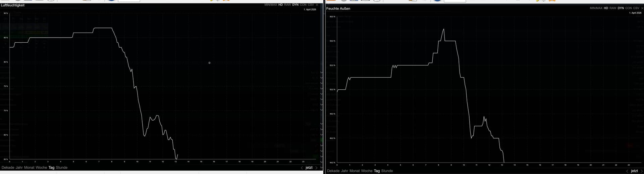Switch Luftfeuchtigkeit chart to Woche view
Screen dimensions: 644x174
[x=41, y=168]
